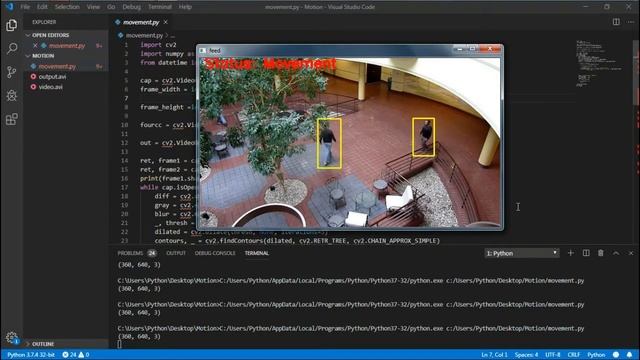The height and width of the screenshot is (360, 640).
Task: Switch to the Debug Console tab
Action: pos(215,253)
